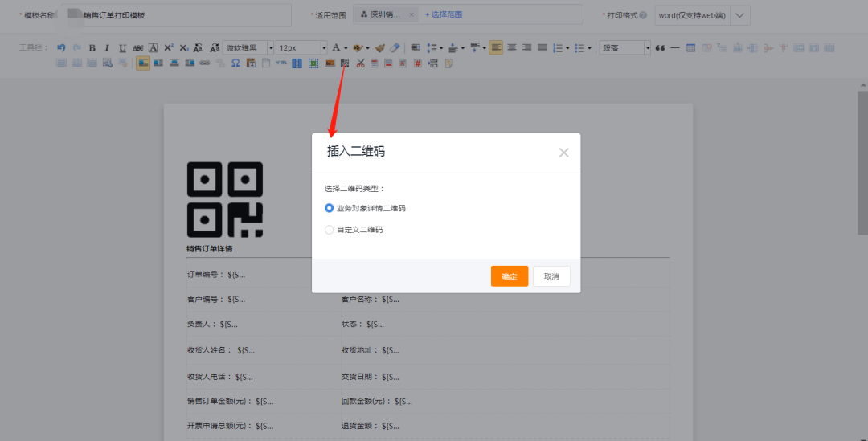Click the undo icon in the editor toolbar
868x441 pixels.
point(61,48)
